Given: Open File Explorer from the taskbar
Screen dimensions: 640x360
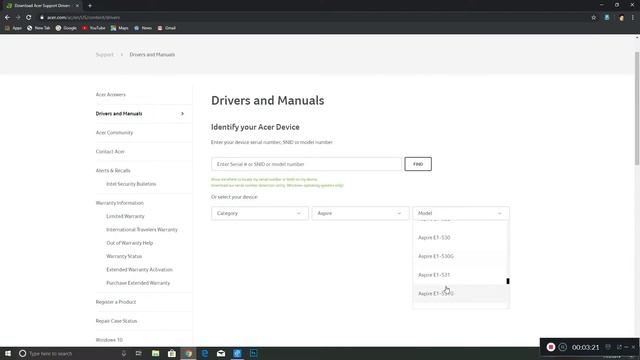Looking at the screenshot, I should (x=156, y=353).
